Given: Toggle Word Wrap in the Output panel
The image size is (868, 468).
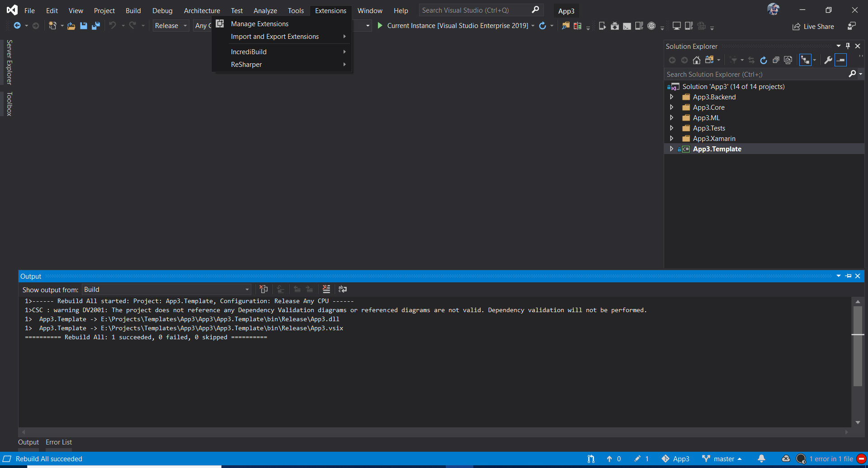Looking at the screenshot, I should pos(343,289).
